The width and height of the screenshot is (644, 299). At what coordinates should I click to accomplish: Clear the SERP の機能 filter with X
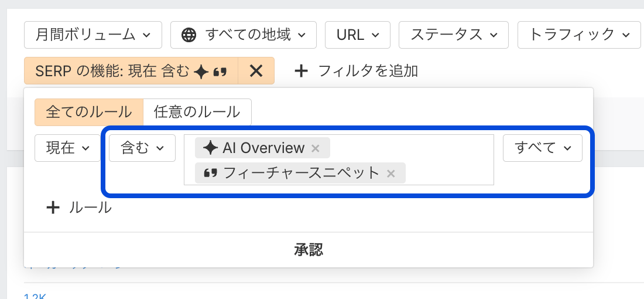point(256,71)
